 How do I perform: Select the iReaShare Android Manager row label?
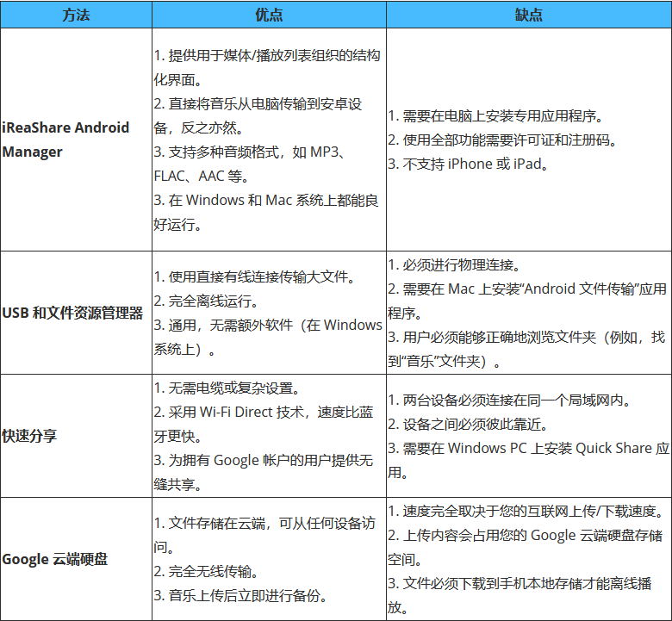(x=65, y=140)
